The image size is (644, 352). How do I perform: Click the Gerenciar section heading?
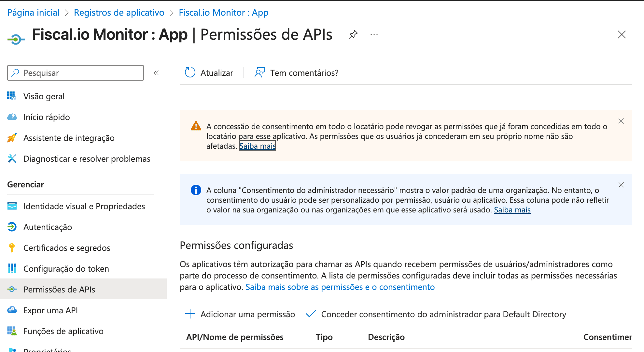(x=25, y=184)
